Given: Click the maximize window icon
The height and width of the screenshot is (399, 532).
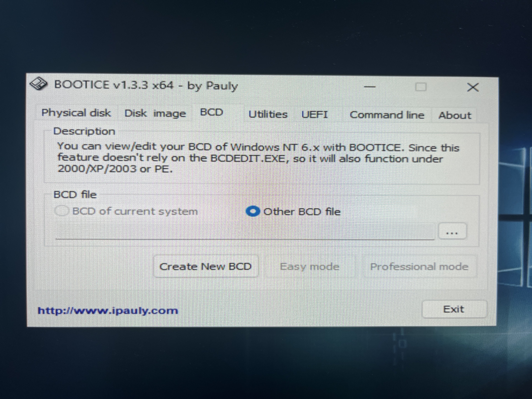Looking at the screenshot, I should pos(421,87).
